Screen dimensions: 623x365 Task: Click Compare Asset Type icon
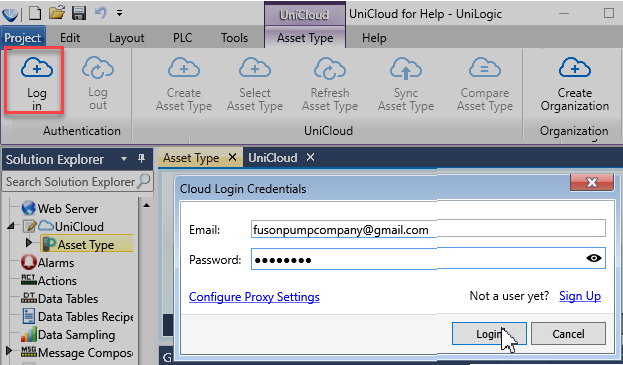[x=485, y=68]
